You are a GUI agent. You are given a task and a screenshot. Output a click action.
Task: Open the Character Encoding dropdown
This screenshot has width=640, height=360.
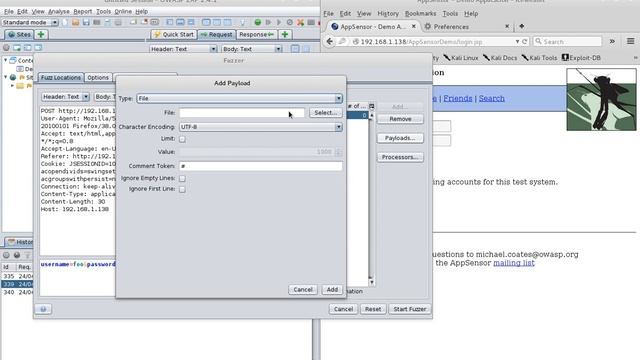click(261, 127)
